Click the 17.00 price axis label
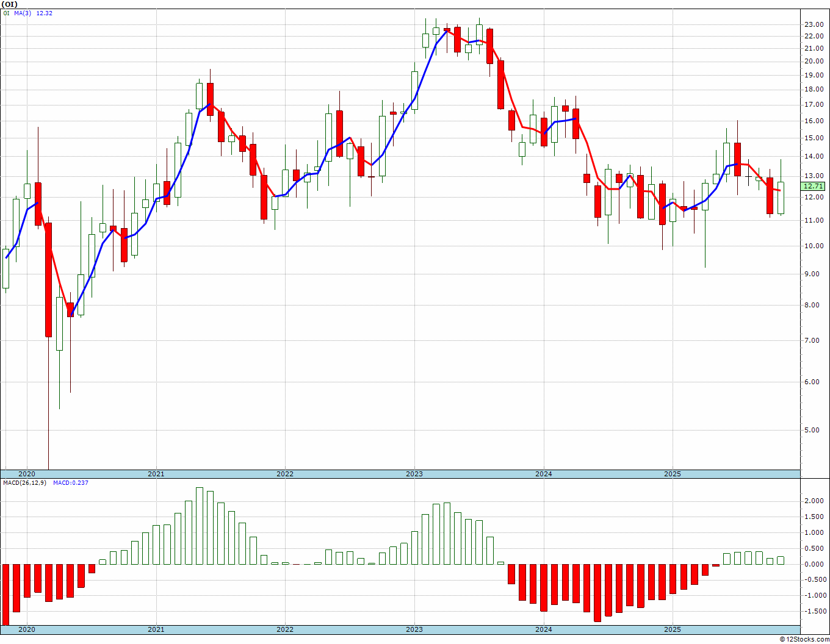This screenshot has width=830, height=644. pyautogui.click(x=813, y=104)
